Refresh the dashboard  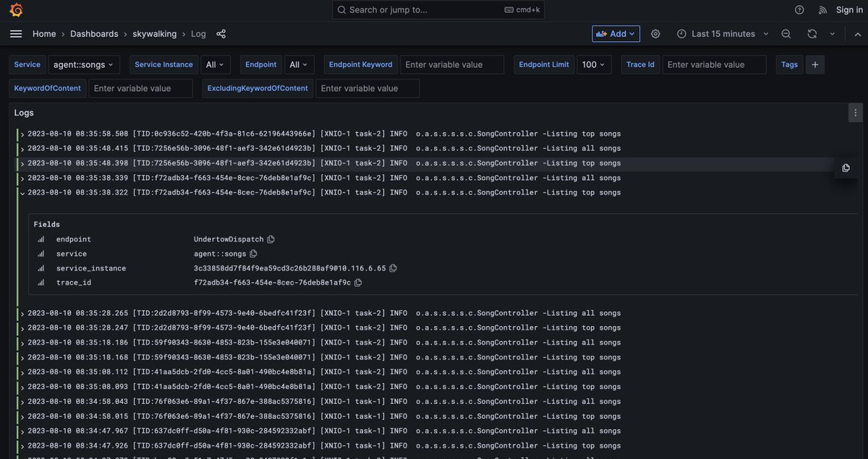click(812, 34)
